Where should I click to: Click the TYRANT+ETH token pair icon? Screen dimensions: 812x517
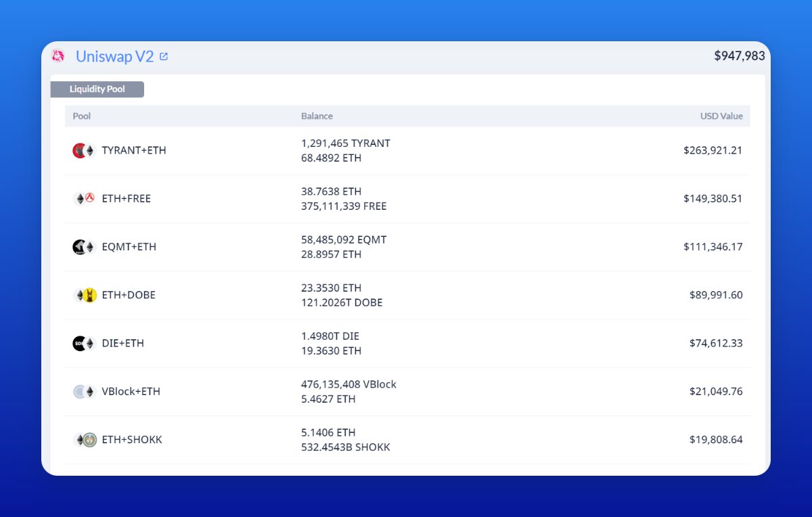[x=84, y=150]
